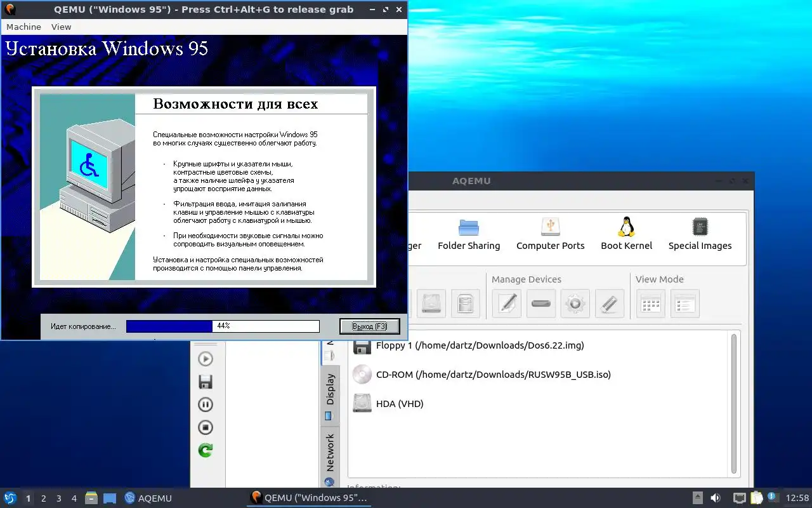Reset the VM with green arrow icon

[206, 450]
